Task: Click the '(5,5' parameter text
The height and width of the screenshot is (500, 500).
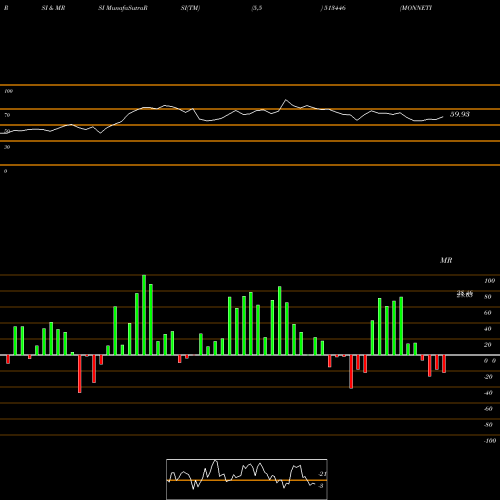Action: [257, 8]
